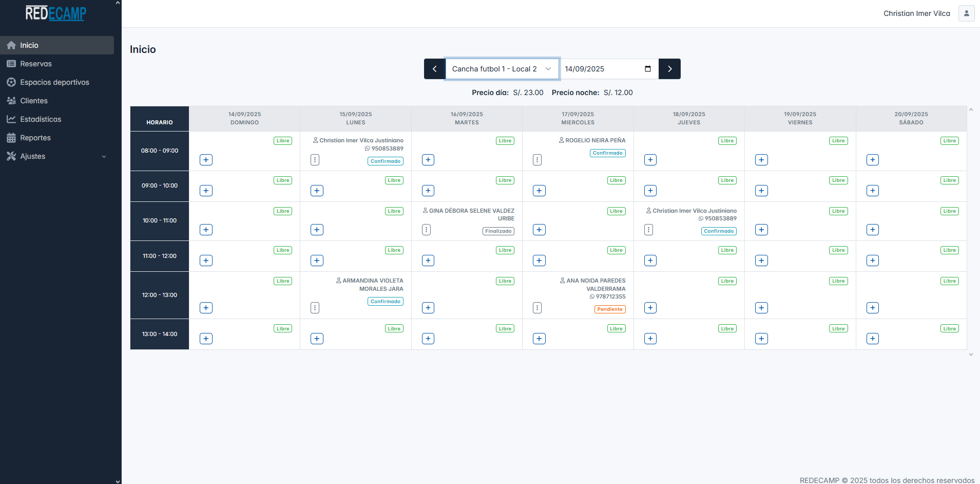Viewport: 980px width, 484px height.
Task: Add reservation for Sábado 13:00 - 14:00
Action: (872, 339)
